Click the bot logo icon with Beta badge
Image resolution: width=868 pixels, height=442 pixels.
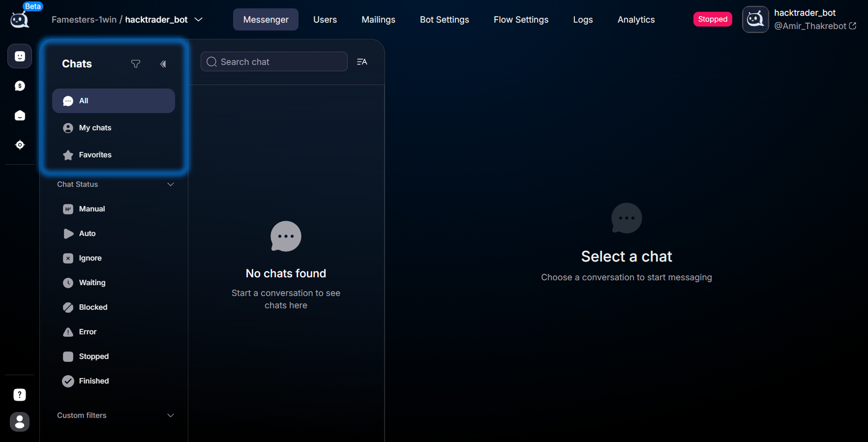(20, 20)
